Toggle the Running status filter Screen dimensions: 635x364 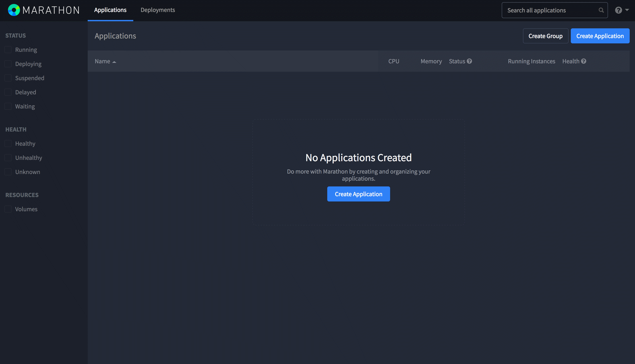coord(8,50)
